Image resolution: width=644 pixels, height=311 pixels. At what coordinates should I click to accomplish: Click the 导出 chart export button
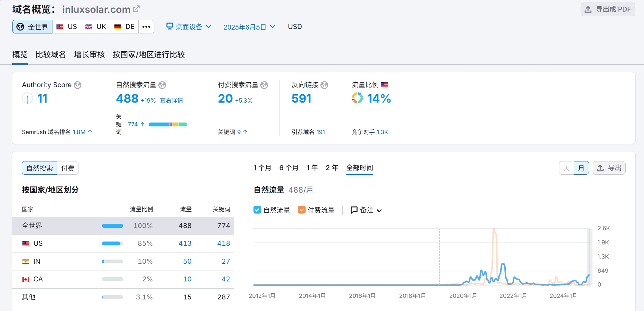click(x=609, y=168)
